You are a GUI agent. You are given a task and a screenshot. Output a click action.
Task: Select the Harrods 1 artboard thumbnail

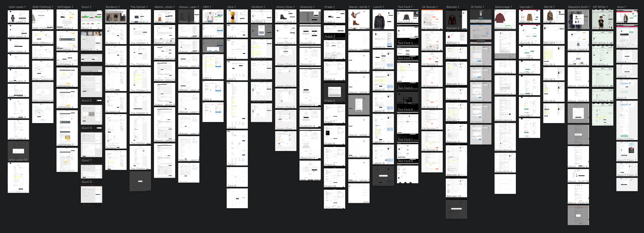point(529,16)
